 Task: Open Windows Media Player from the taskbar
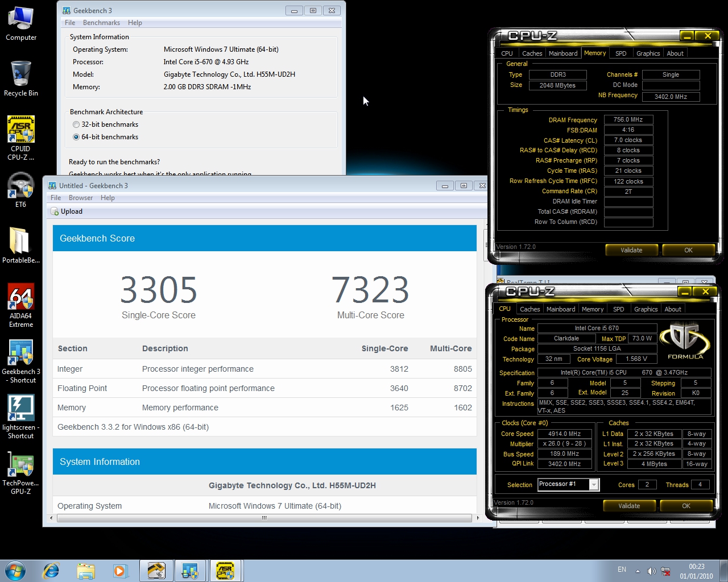(x=120, y=571)
